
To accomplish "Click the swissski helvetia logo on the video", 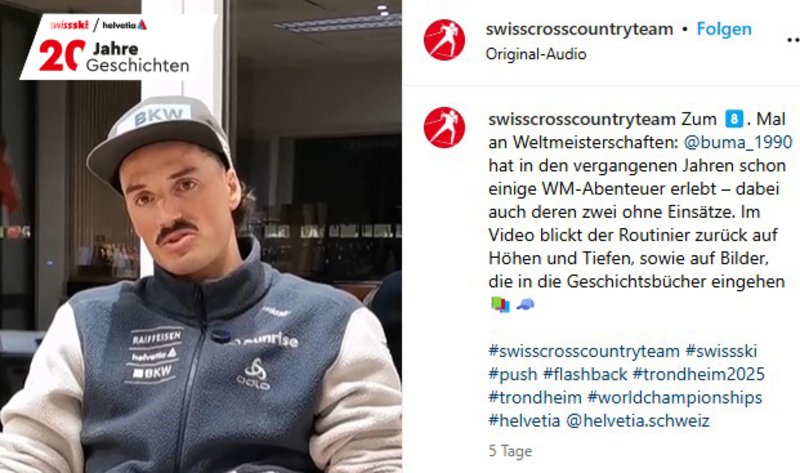I will click(98, 24).
